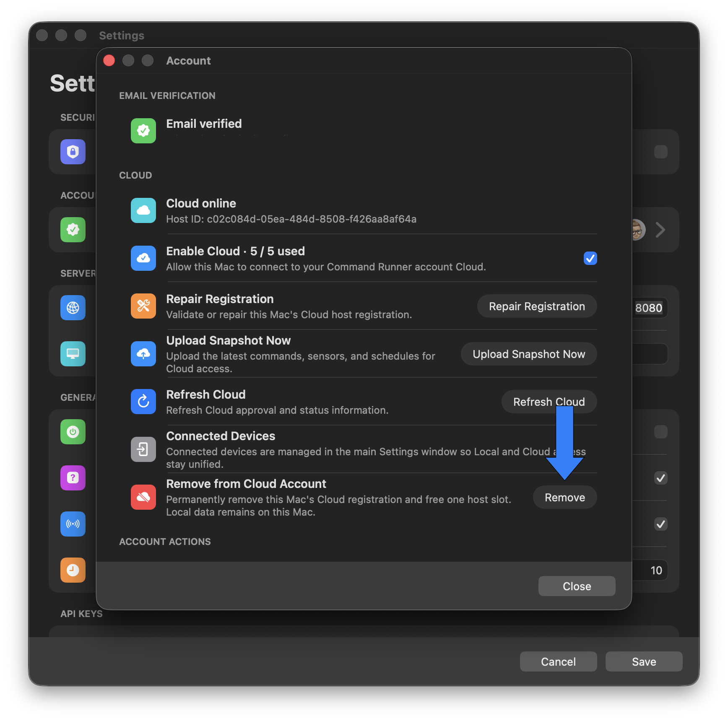Click the blue globe Server icon in Settings
This screenshot has height=721, width=728.
(73, 308)
